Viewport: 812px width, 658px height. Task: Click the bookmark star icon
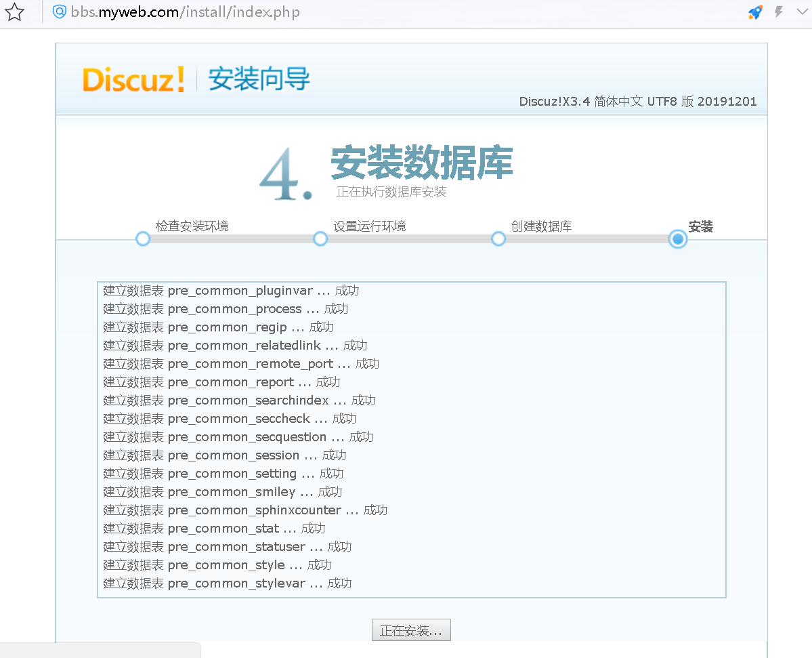click(x=14, y=12)
